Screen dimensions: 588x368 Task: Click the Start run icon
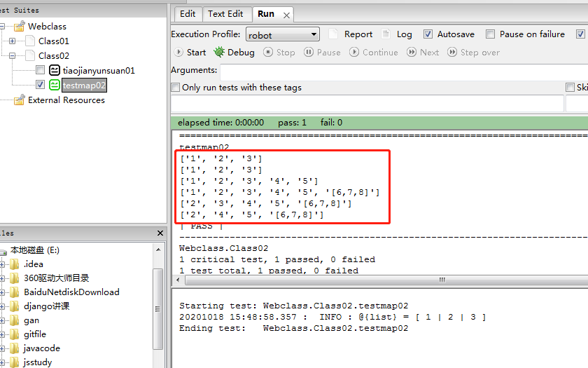178,52
